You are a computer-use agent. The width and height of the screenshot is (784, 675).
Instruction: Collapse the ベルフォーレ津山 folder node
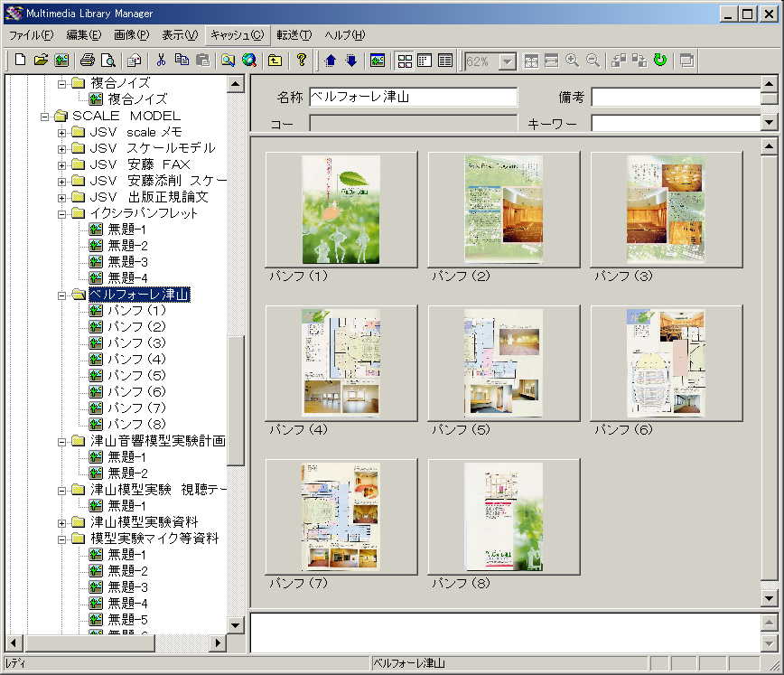pos(61,295)
